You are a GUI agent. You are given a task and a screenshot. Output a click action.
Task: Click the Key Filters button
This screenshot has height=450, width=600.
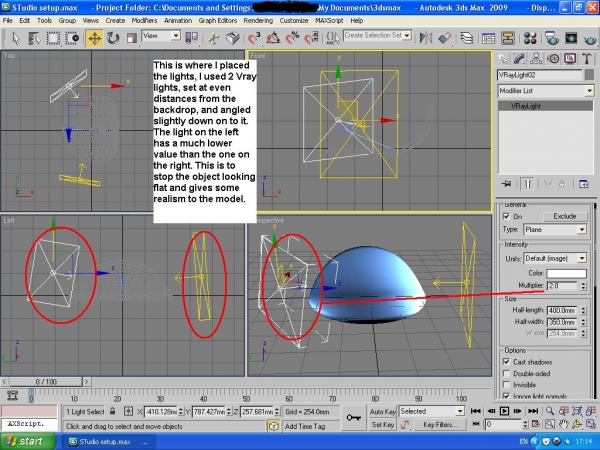(x=440, y=424)
